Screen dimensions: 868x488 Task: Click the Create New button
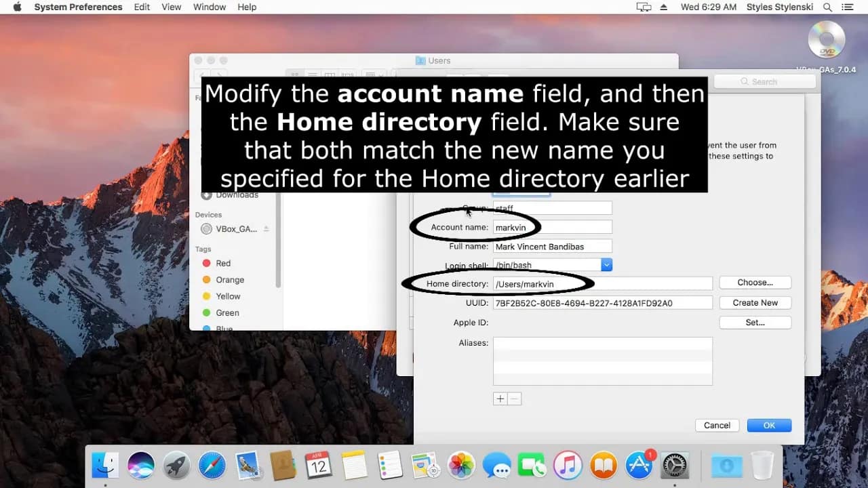(755, 302)
